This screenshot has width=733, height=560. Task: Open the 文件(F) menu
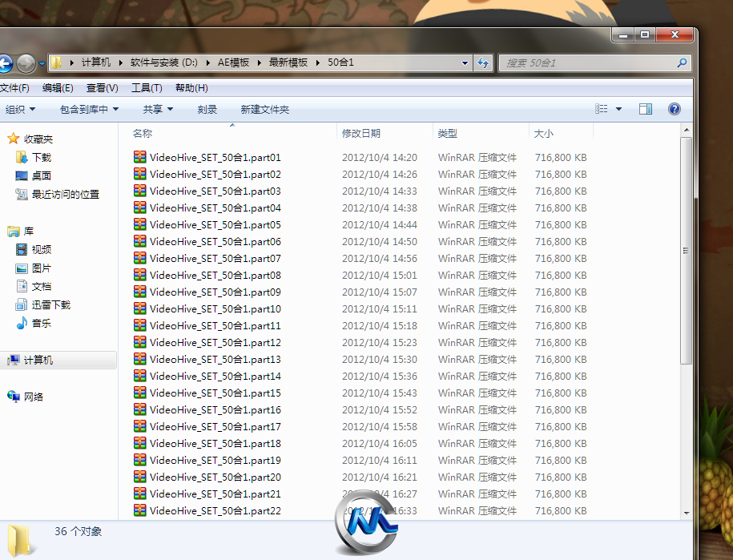[x=14, y=88]
